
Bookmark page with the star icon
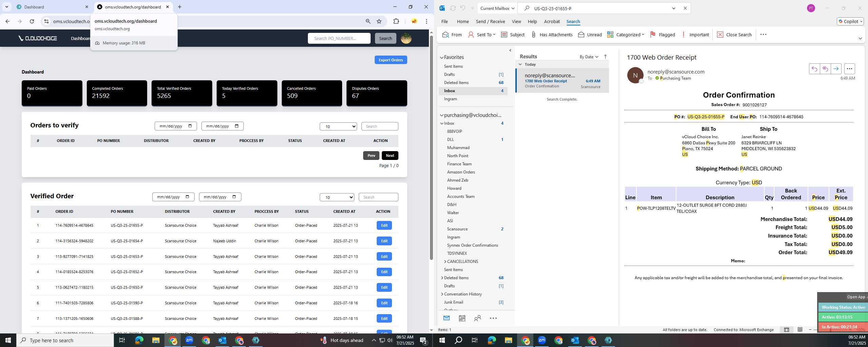[379, 21]
